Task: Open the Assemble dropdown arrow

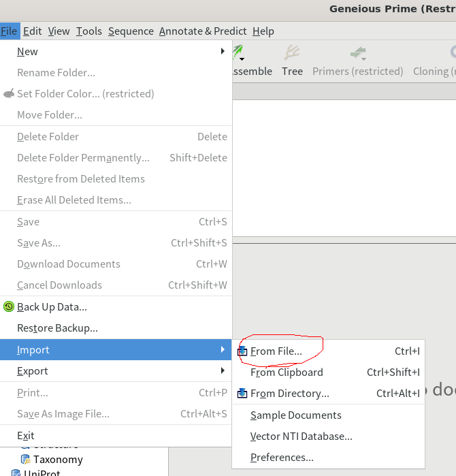Action: click(x=242, y=59)
